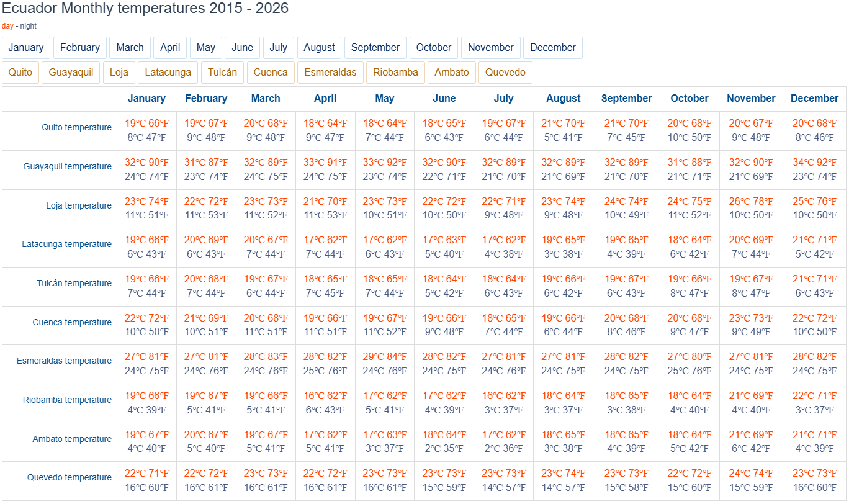Click the Quito city button
The width and height of the screenshot is (849, 504).
20,73
